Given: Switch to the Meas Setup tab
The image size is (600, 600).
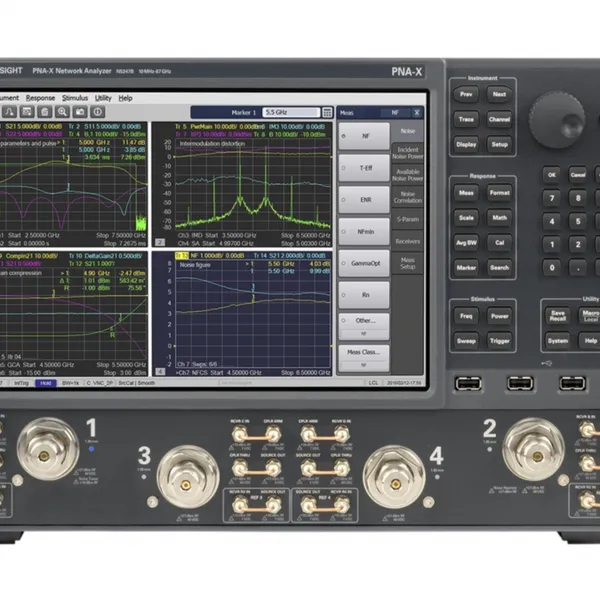Looking at the screenshot, I should (408, 263).
